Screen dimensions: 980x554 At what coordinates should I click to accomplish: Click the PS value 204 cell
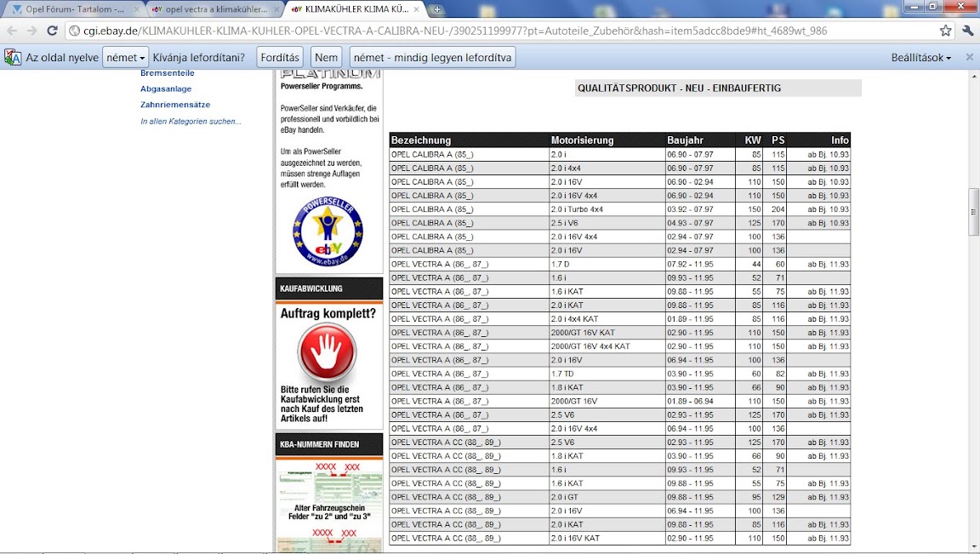pyautogui.click(x=775, y=209)
